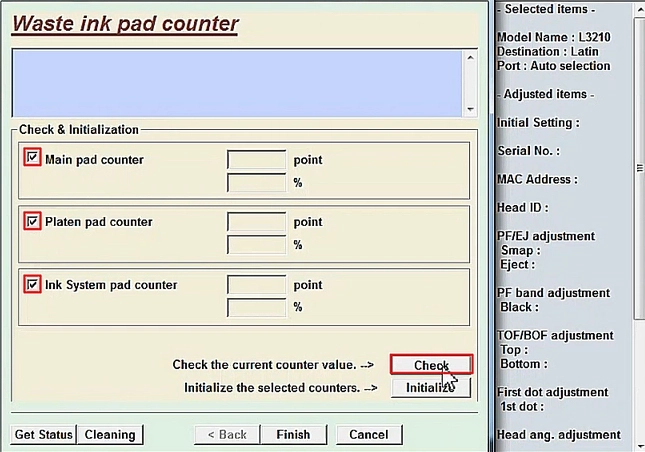The image size is (645, 452).
Task: Click the Check button
Action: (x=431, y=365)
